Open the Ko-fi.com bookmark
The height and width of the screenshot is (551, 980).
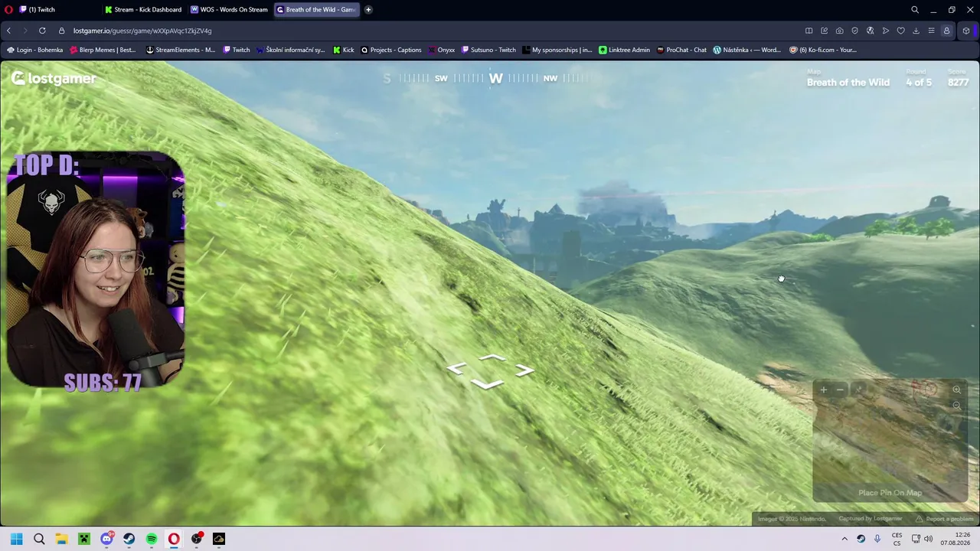coord(823,50)
